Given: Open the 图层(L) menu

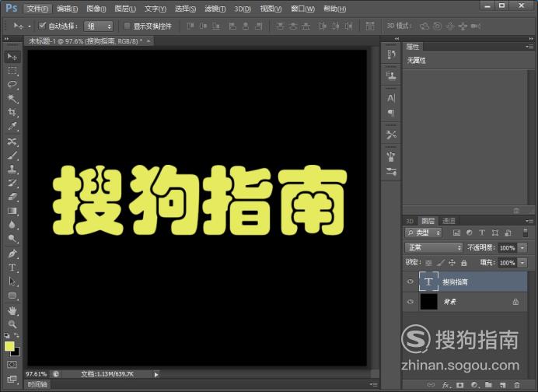Looking at the screenshot, I should (125, 9).
